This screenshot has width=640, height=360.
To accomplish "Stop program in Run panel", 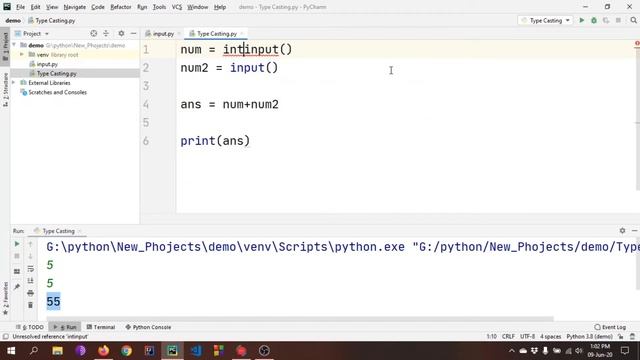I will coord(17,256).
